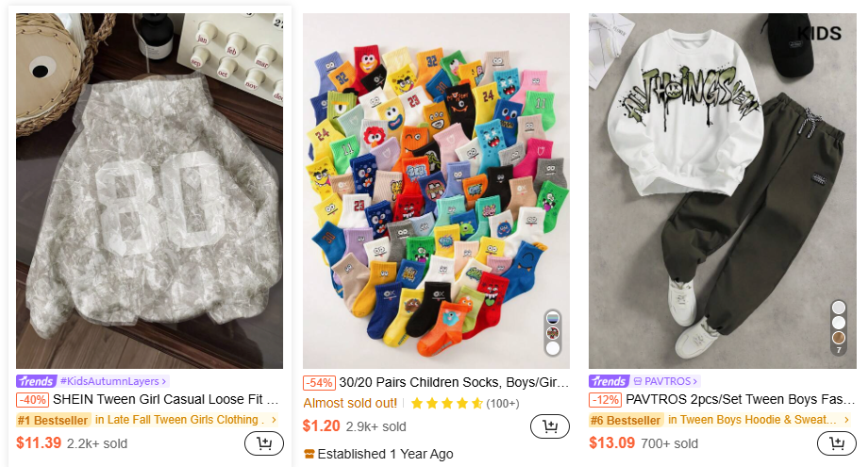Select the brown swatch on PAVTROS set image
This screenshot has width=868, height=467.
[x=838, y=338]
